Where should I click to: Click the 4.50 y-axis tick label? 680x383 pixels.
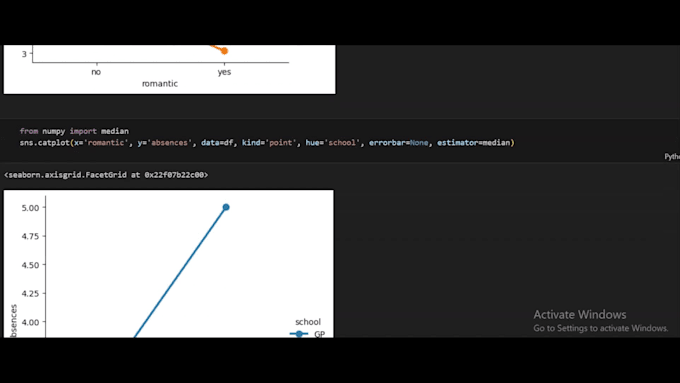pos(30,265)
